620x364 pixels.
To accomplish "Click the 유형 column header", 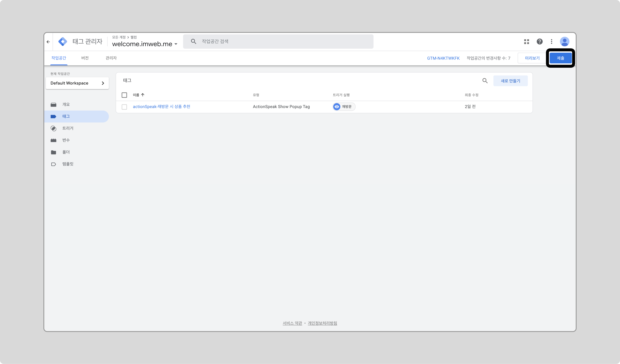I will (x=256, y=95).
